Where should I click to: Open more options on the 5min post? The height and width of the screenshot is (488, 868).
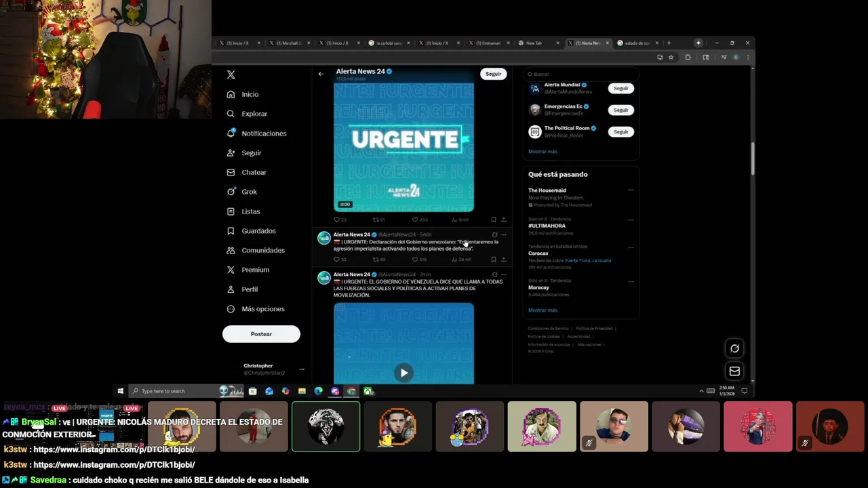[503, 235]
